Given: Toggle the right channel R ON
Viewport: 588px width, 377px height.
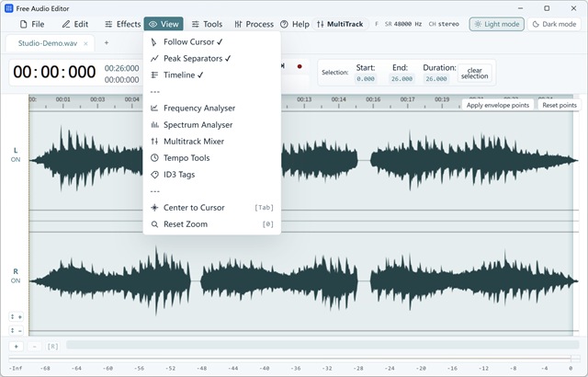Looking at the screenshot, I should click(16, 276).
